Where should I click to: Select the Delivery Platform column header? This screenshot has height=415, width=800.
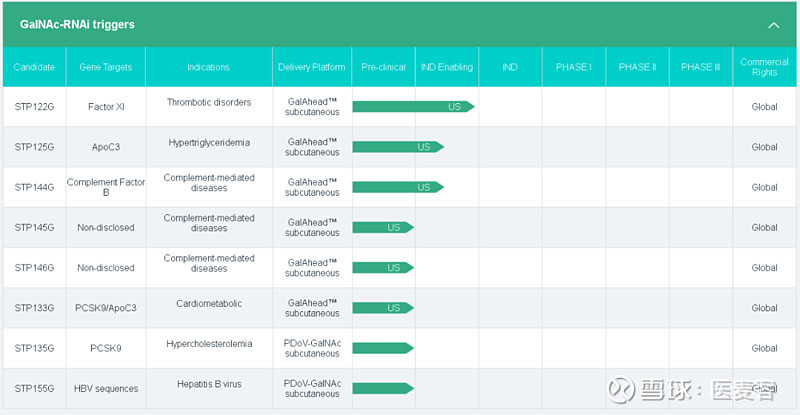tap(312, 67)
